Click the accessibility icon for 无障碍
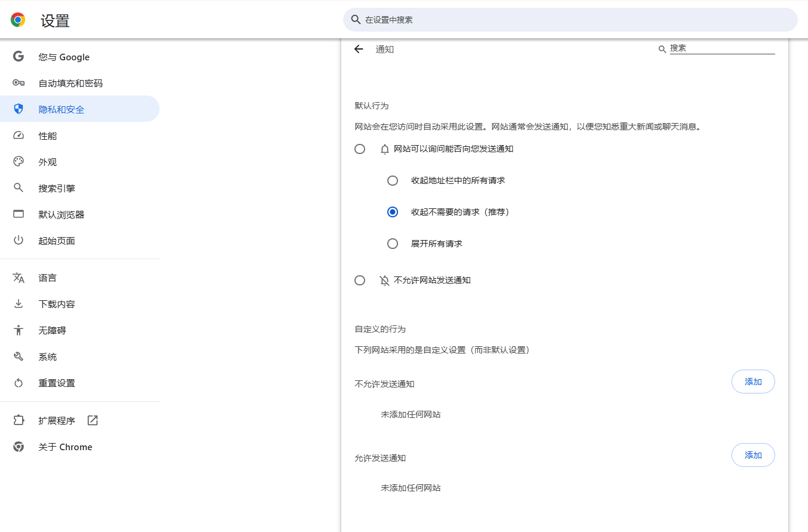The width and height of the screenshot is (808, 532). tap(19, 330)
